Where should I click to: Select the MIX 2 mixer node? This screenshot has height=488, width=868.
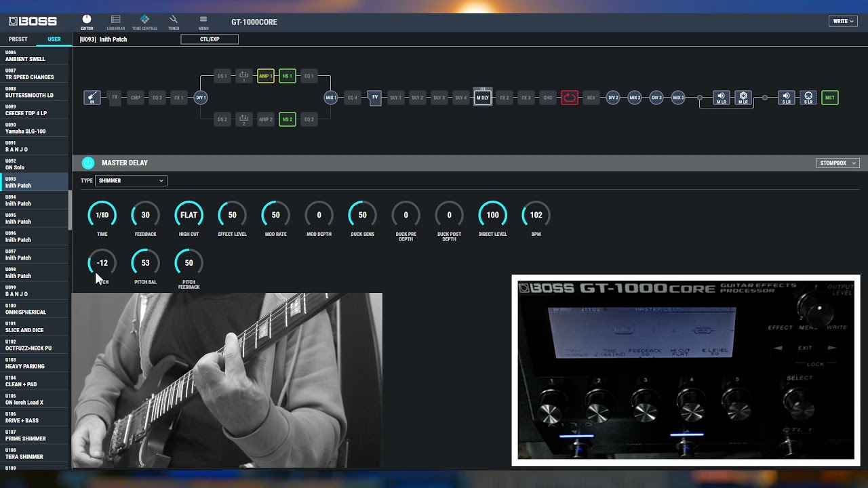click(x=635, y=98)
